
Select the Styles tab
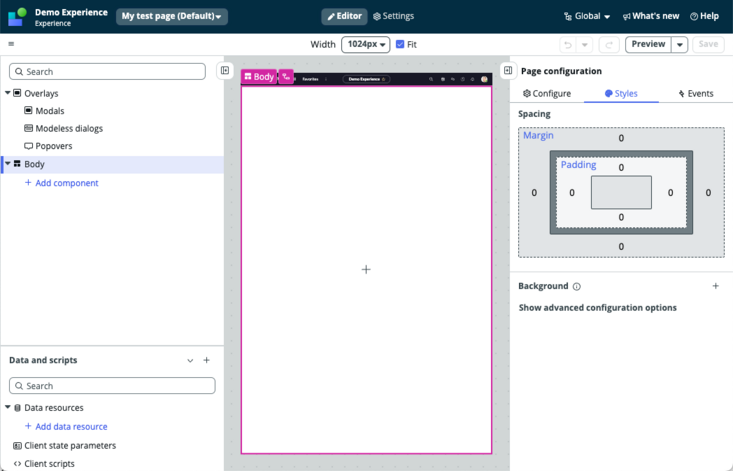(621, 93)
